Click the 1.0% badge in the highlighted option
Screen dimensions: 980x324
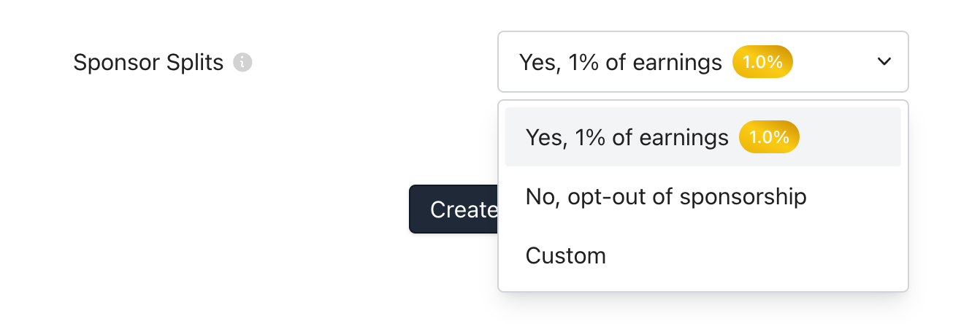click(769, 137)
